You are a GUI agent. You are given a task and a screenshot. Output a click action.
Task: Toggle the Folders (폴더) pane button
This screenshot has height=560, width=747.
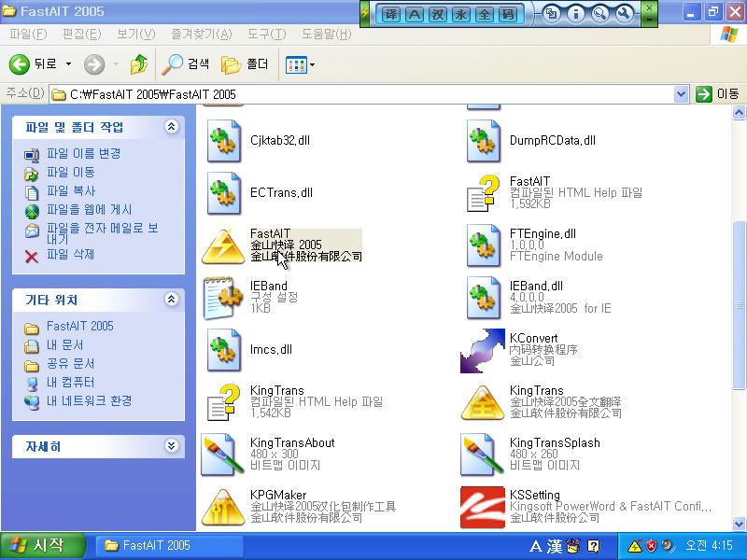click(245, 64)
